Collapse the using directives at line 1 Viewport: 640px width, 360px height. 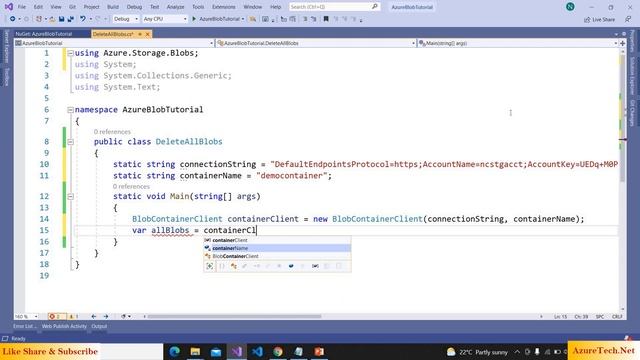(70, 53)
